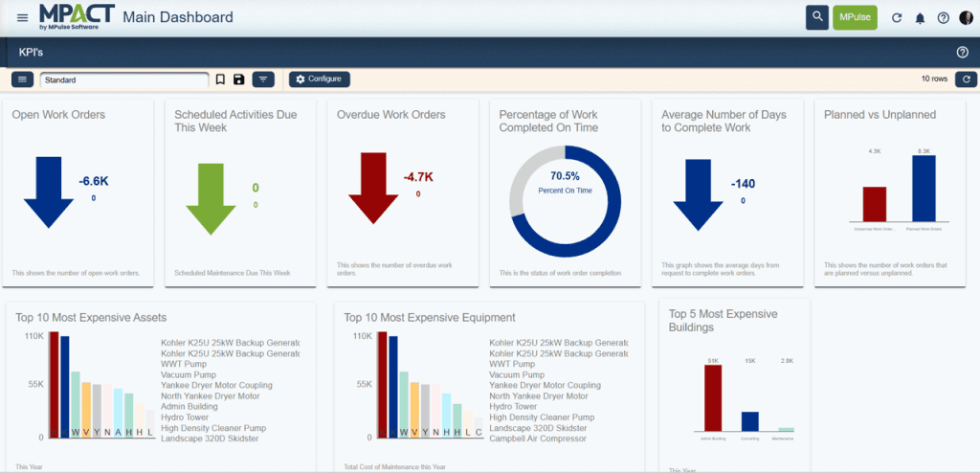
Task: Open help question mark in top header
Action: tap(943, 17)
